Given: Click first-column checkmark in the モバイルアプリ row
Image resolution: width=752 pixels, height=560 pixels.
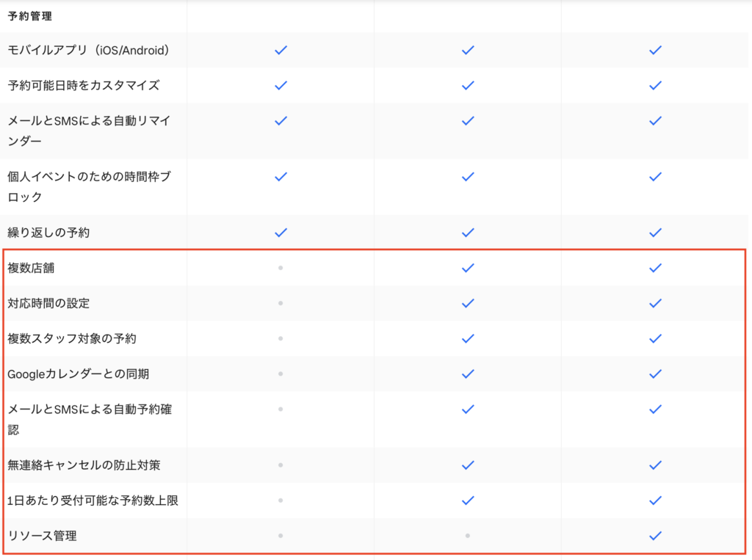Looking at the screenshot, I should (x=280, y=50).
